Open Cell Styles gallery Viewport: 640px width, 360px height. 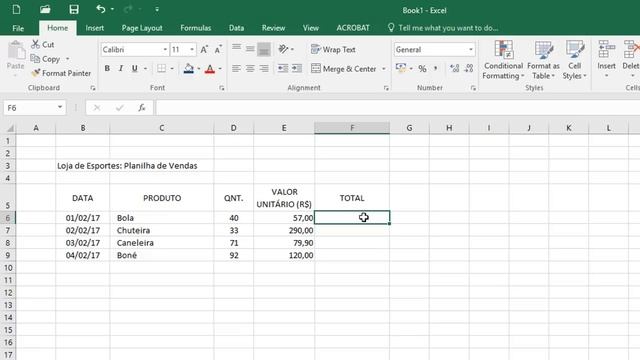coord(574,60)
